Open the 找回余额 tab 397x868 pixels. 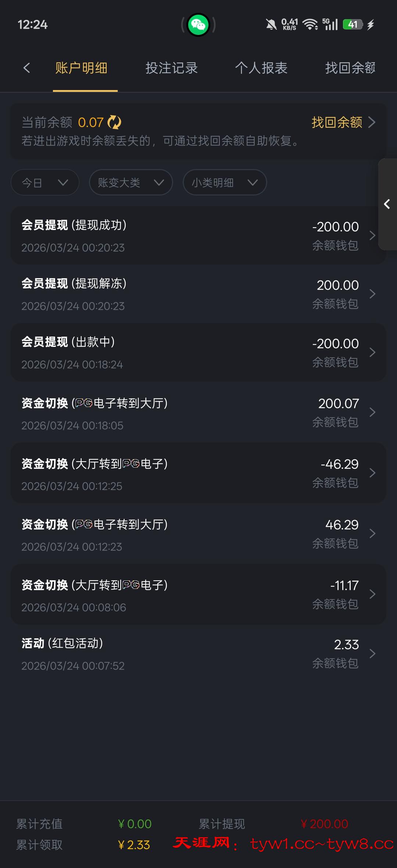[350, 68]
